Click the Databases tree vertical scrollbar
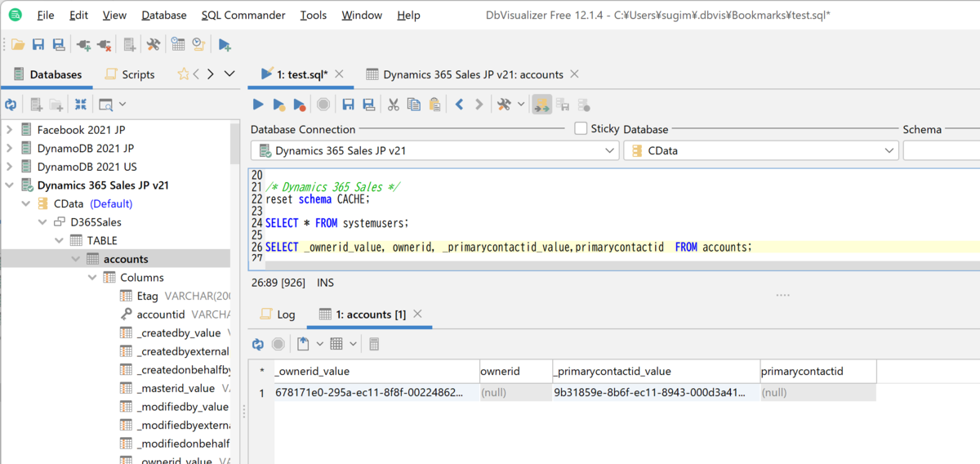 click(x=235, y=144)
